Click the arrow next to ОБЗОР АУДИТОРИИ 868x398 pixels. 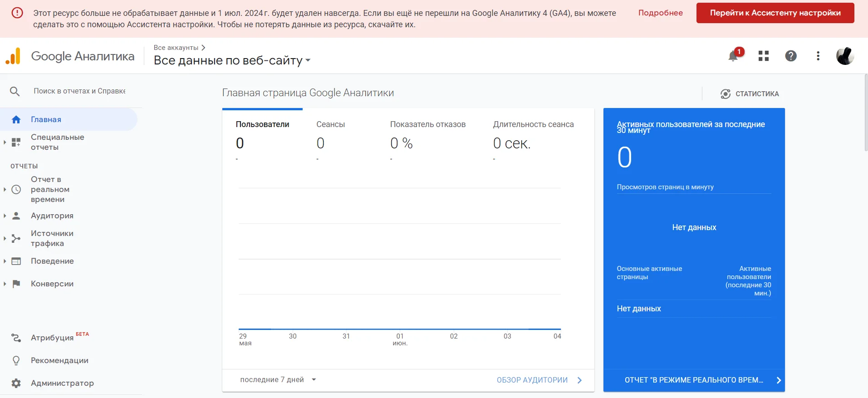579,380
